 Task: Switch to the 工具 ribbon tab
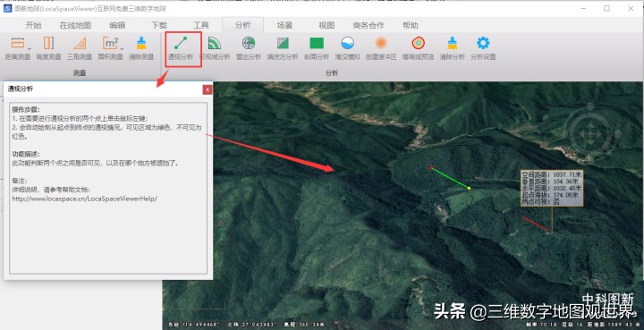201,25
